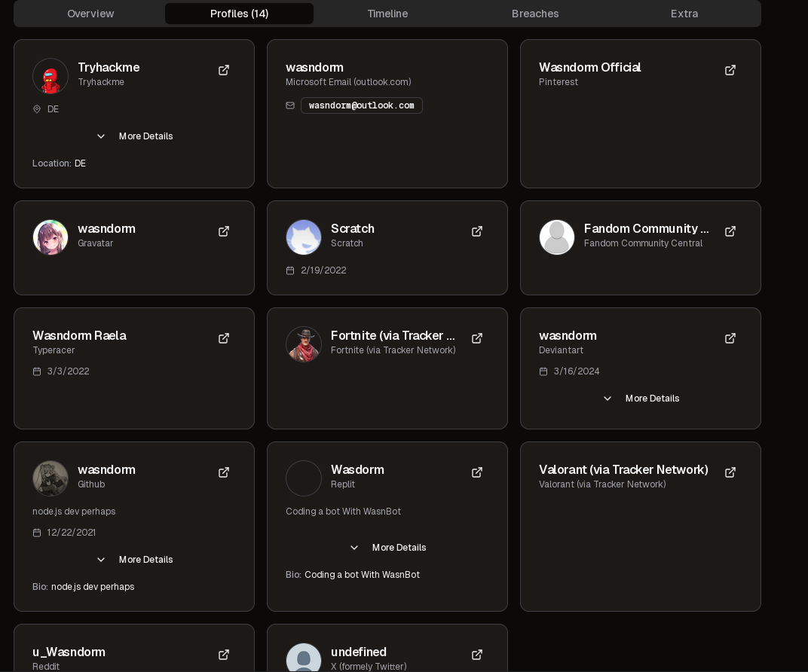This screenshot has height=672, width=808.
Task: Expand More Details on the Deviantart card
Action: pyautogui.click(x=641, y=399)
